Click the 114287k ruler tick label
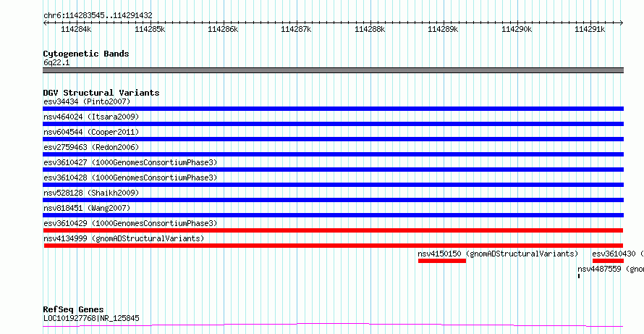This screenshot has width=644, height=334. 297,29
